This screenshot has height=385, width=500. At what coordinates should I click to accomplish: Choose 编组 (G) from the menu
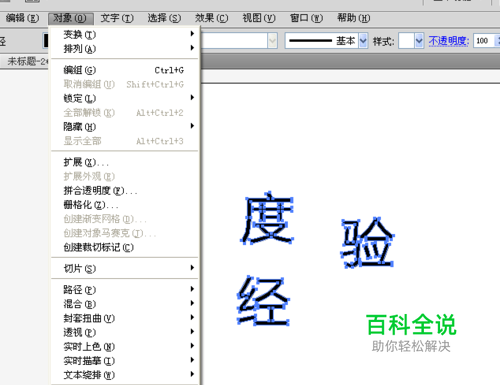pos(125,70)
